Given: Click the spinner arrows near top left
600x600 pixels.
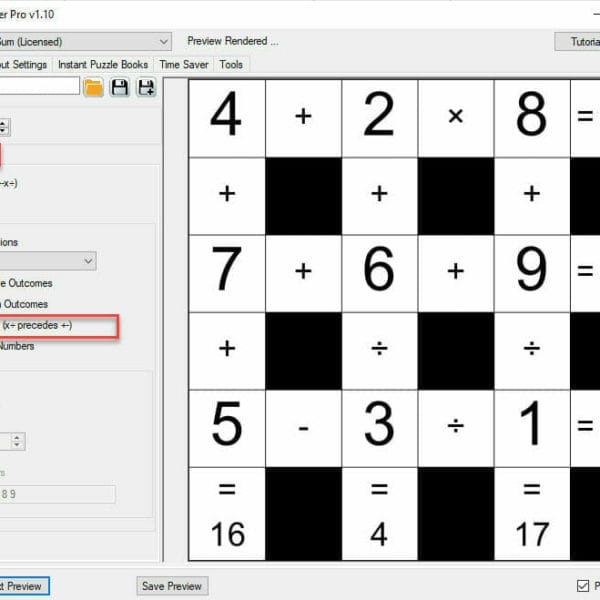Looking at the screenshot, I should (x=4, y=127).
